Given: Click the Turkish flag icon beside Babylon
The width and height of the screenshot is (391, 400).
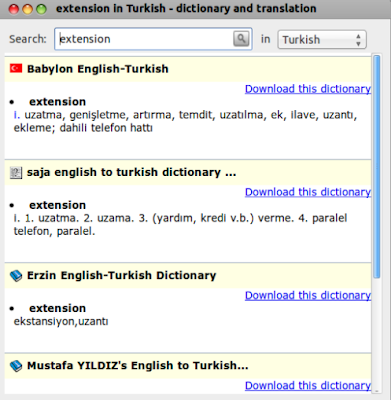Looking at the screenshot, I should (x=16, y=68).
